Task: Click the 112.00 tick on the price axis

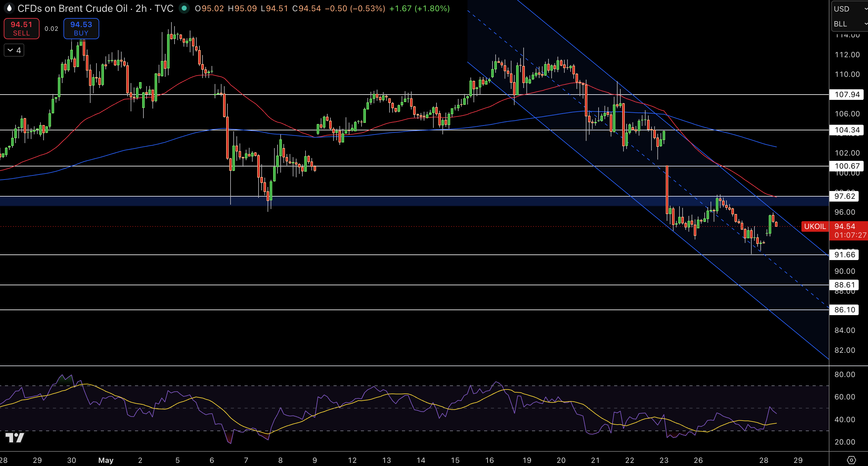Action: point(847,54)
